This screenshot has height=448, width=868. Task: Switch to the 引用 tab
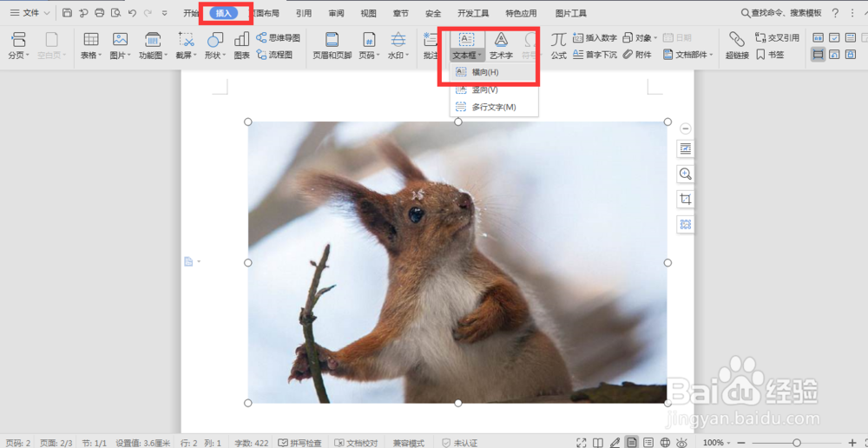[x=303, y=14]
